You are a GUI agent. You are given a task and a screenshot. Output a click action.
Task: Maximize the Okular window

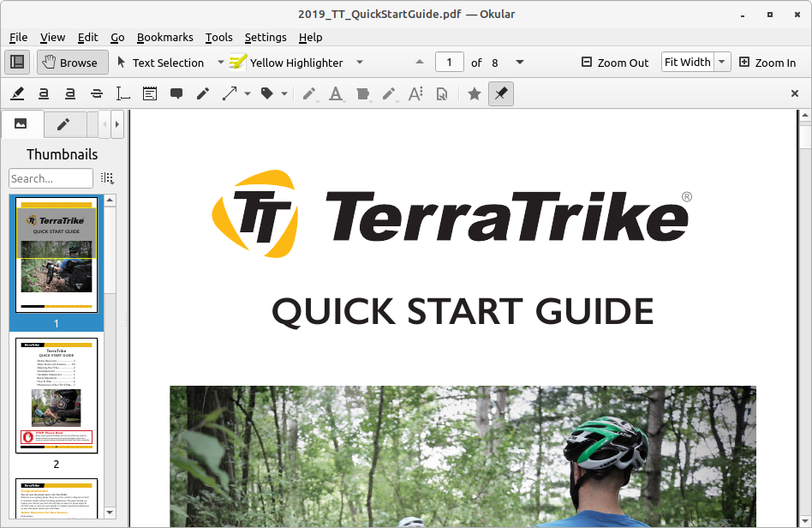click(770, 15)
